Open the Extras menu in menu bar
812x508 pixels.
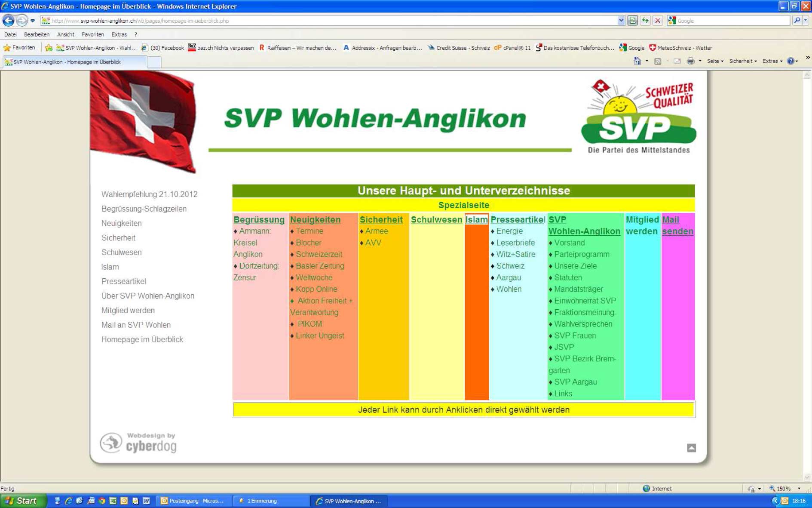[119, 34]
